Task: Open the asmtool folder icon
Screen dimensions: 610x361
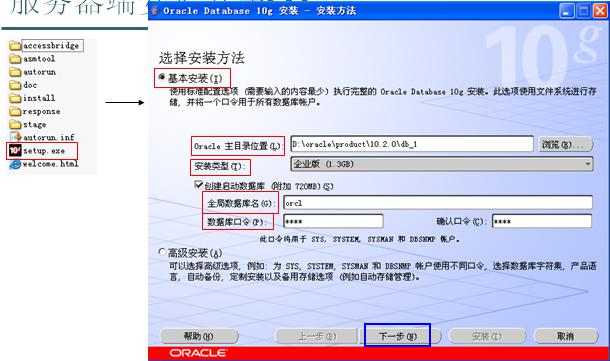Action: (x=15, y=59)
